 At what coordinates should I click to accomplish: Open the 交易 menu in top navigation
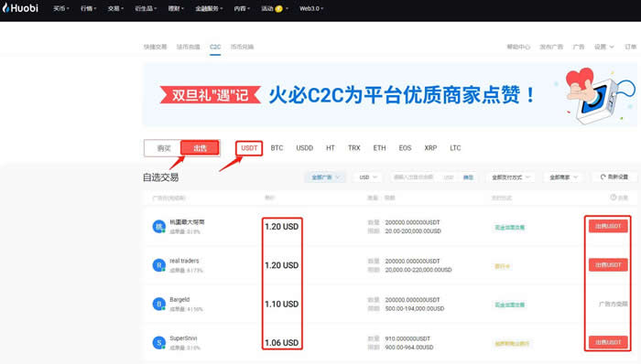pos(115,8)
